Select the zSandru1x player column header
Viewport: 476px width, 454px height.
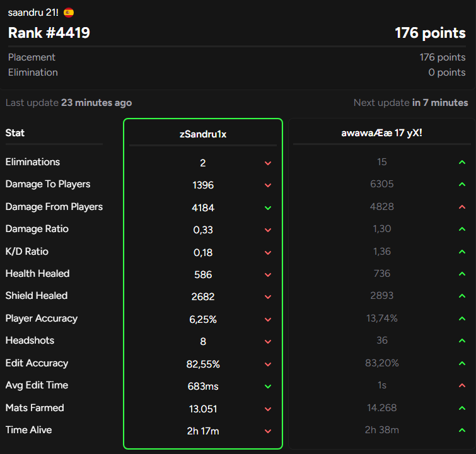[x=203, y=134]
